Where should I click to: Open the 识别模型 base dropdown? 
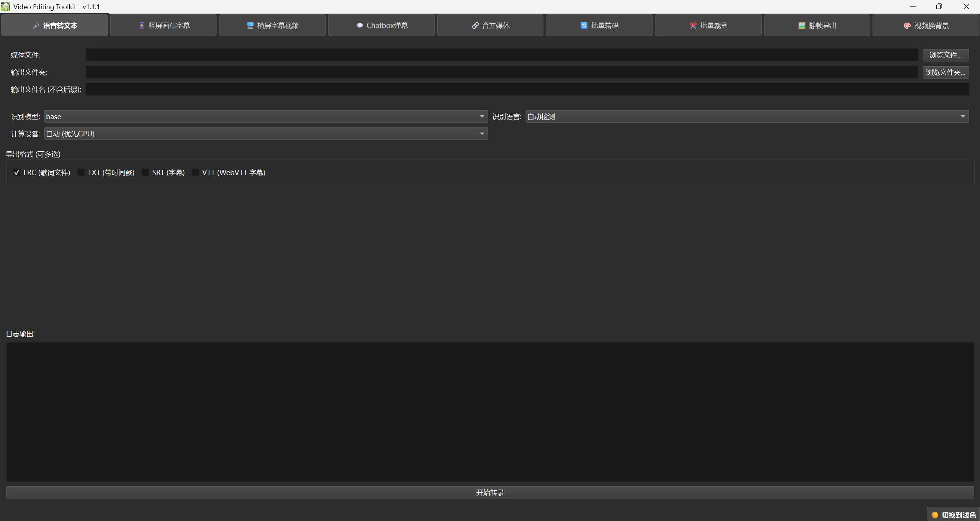(x=266, y=116)
